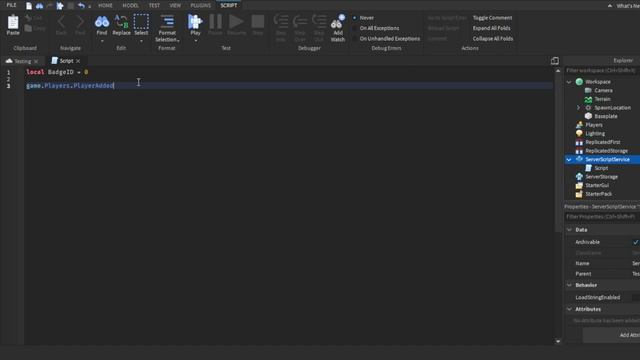Select ReplicatedFirst in Explorer
640x360 pixels.
602,142
